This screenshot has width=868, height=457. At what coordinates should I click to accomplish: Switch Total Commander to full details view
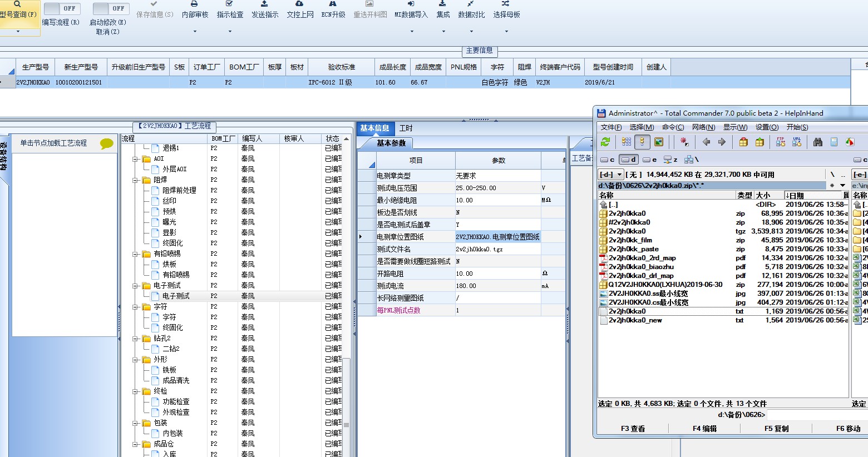[x=642, y=142]
